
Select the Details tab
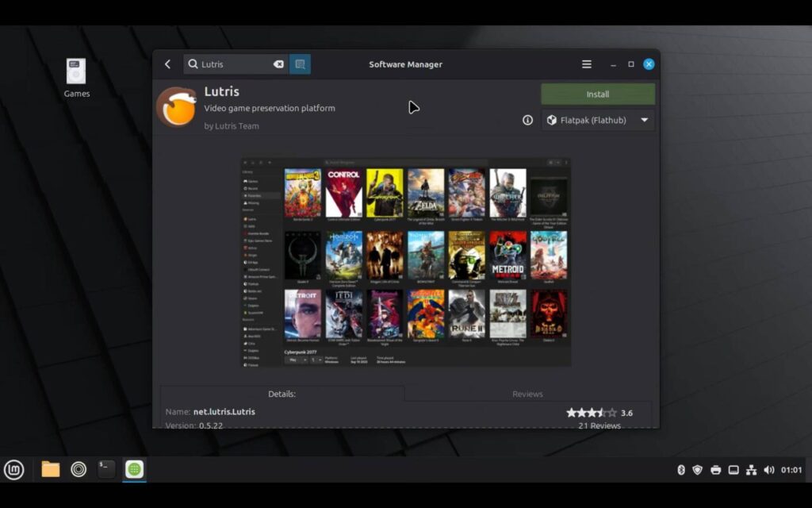[x=282, y=394]
